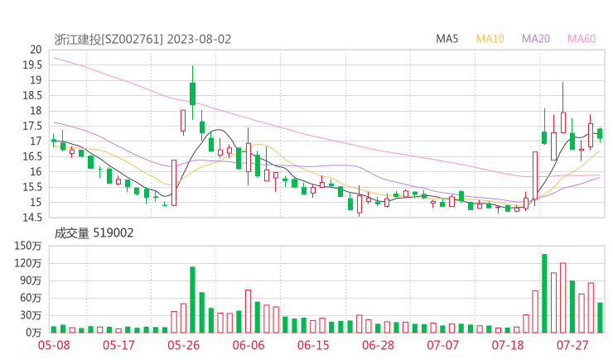Click the 19.5 price axis label
Viewport: 613px width, 364px height.
[32, 65]
